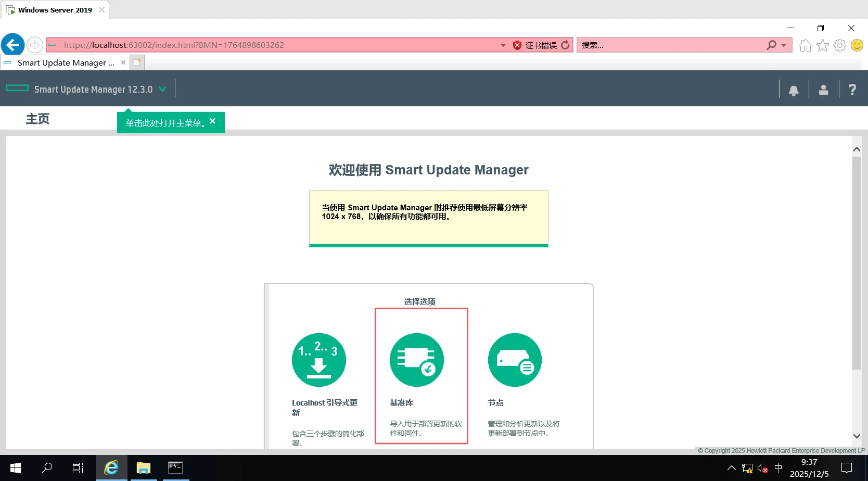Click the address bar URL field
This screenshot has height=481, width=868.
(280, 45)
